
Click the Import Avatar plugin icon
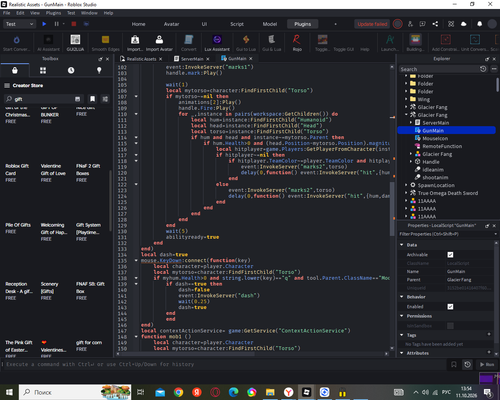[x=159, y=43]
